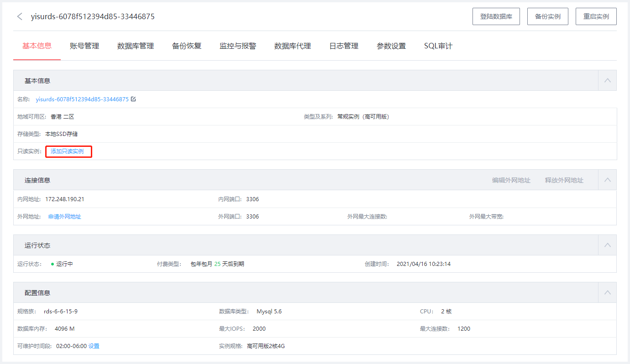Click the 登陆数据库 button
Screen dimensions: 630x364
(496, 16)
